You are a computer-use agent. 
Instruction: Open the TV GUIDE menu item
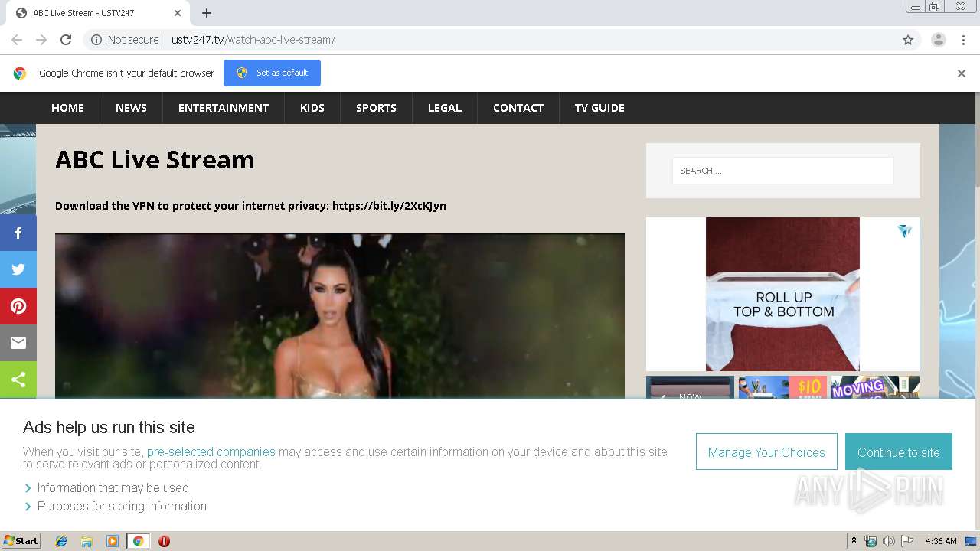pos(599,108)
